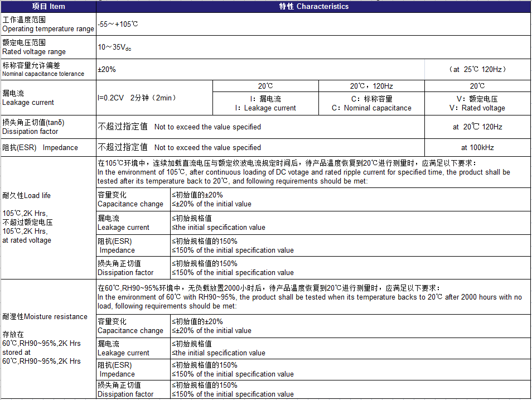Click the "C: Nominal capacitance" definition cell
The width and height of the screenshot is (532, 400).
click(371, 104)
